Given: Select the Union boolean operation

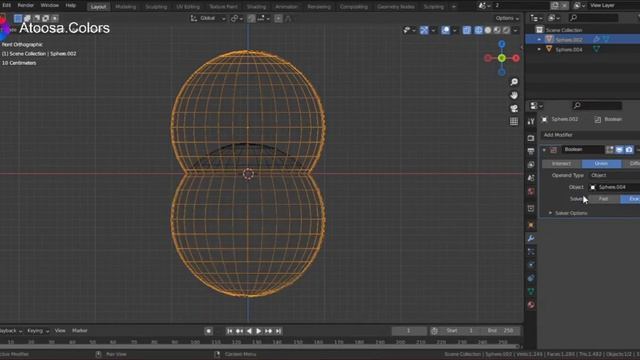Looking at the screenshot, I should click(x=601, y=164).
